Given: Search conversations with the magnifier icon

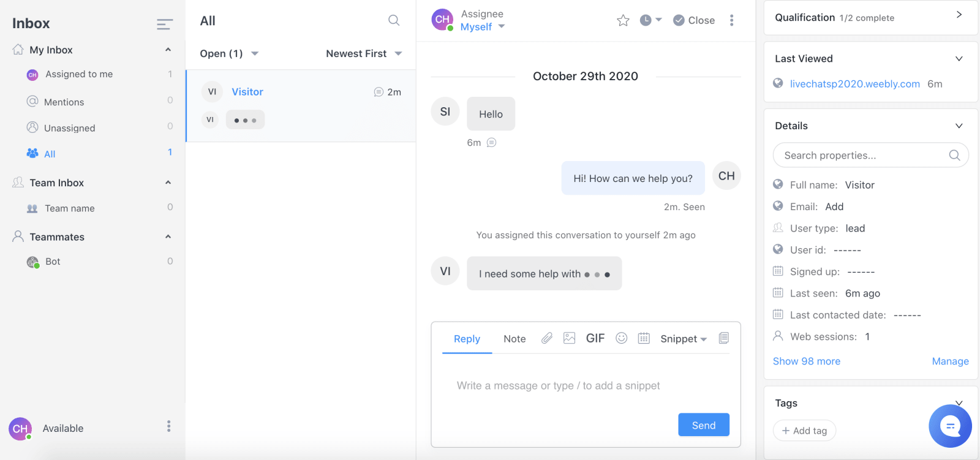Looking at the screenshot, I should click(394, 20).
